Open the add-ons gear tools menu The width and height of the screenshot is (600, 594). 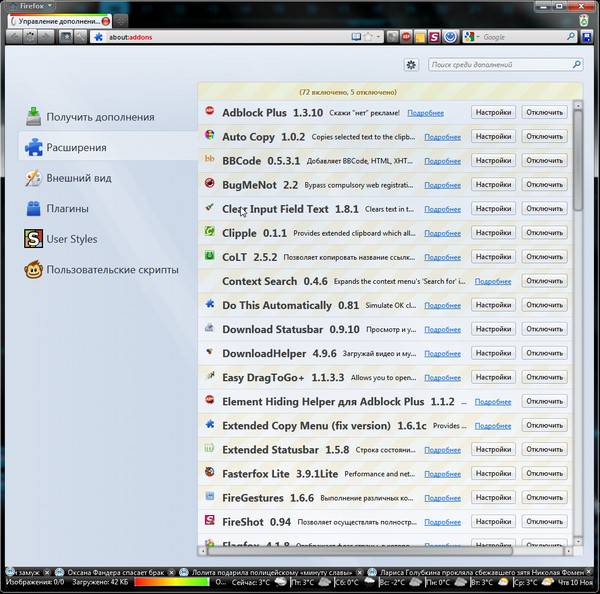tap(411, 65)
